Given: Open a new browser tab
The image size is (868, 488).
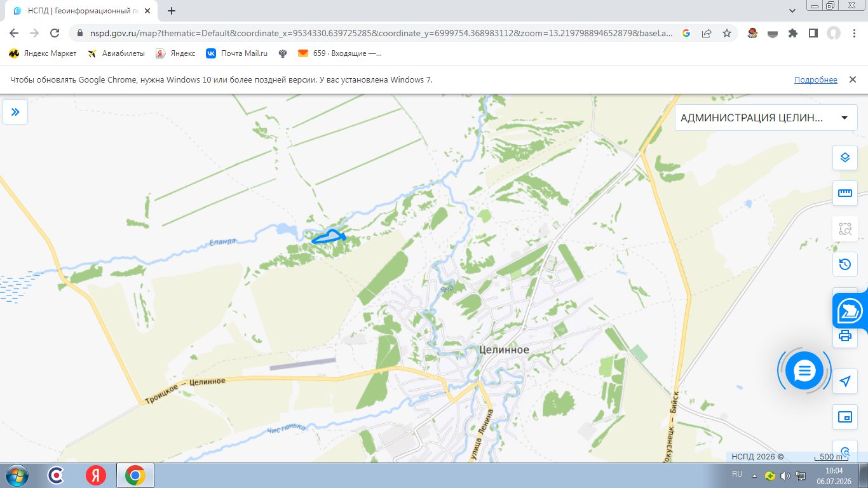Looking at the screenshot, I should pos(172,11).
